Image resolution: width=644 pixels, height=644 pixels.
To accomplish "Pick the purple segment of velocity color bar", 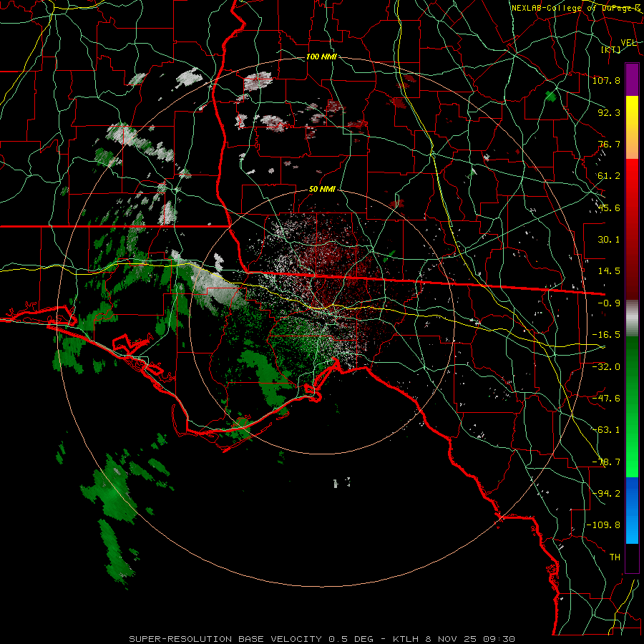I will [632, 79].
